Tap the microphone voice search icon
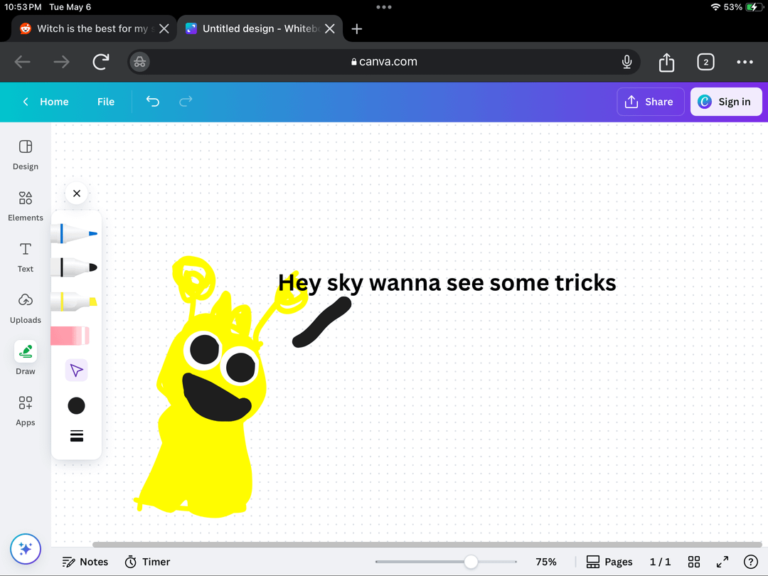768x576 pixels. click(626, 62)
